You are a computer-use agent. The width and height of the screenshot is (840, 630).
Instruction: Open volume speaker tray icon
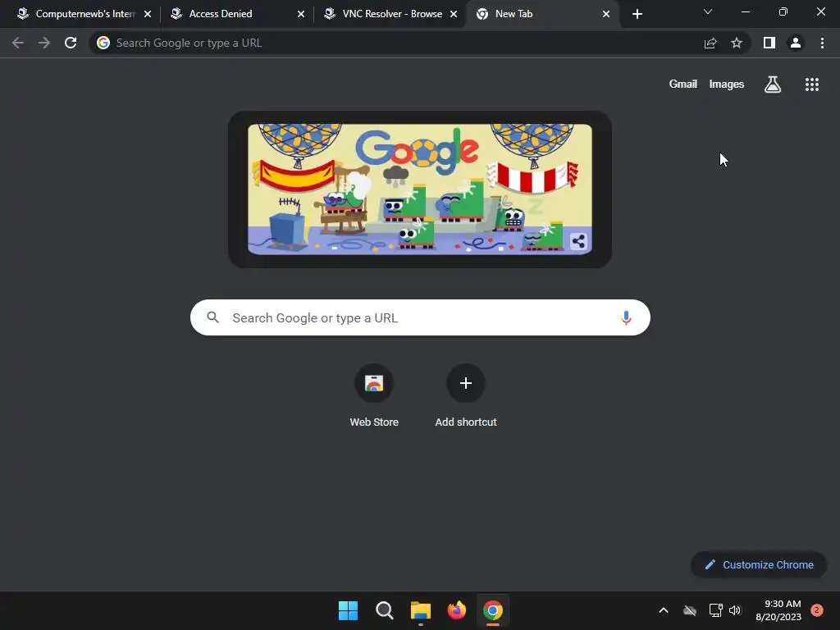735,610
